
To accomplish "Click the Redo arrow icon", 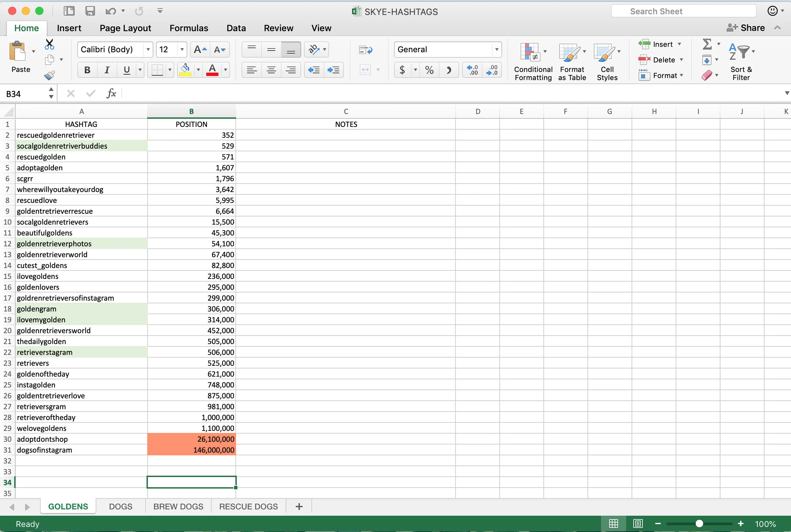I will coord(139,11).
